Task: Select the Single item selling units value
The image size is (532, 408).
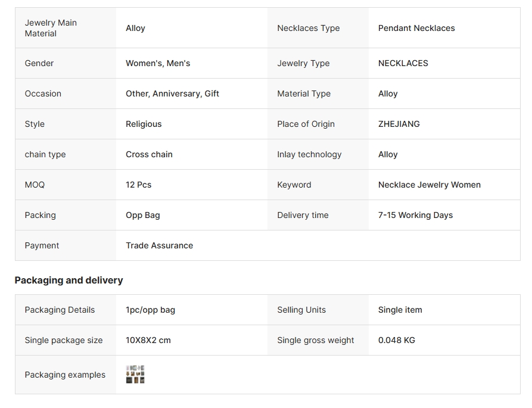Action: [400, 310]
